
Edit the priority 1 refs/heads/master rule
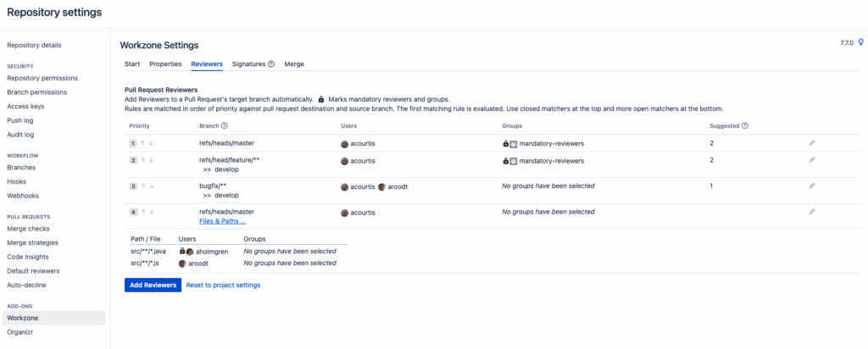click(x=811, y=143)
